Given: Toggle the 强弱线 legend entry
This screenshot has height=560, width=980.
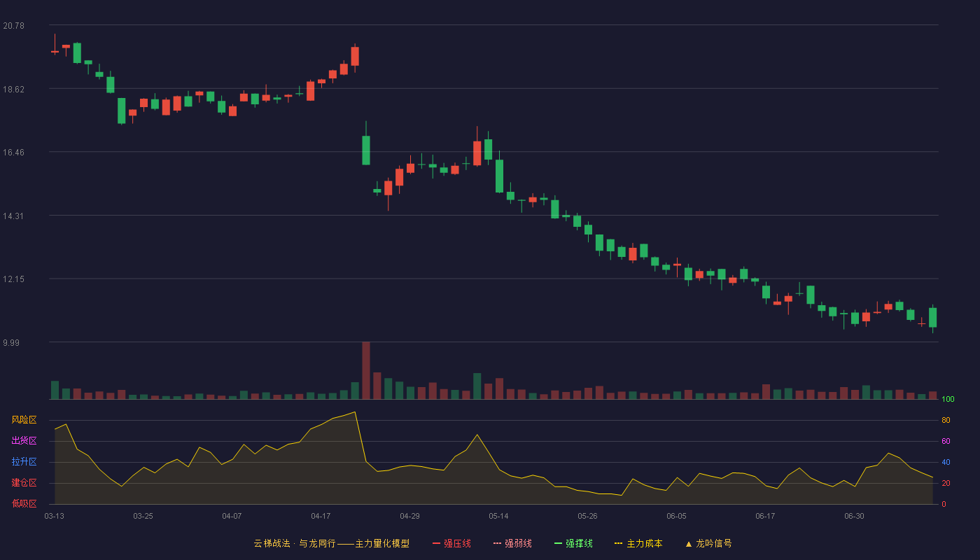Looking at the screenshot, I should pos(512,543).
